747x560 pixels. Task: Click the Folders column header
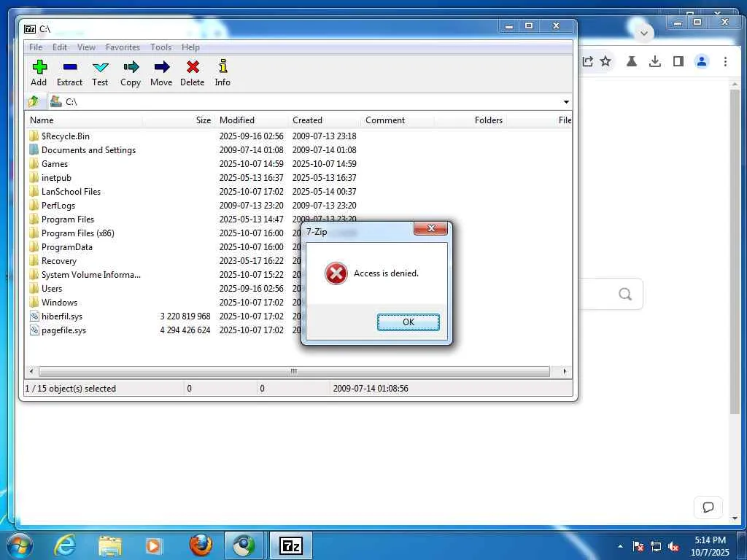(471, 120)
